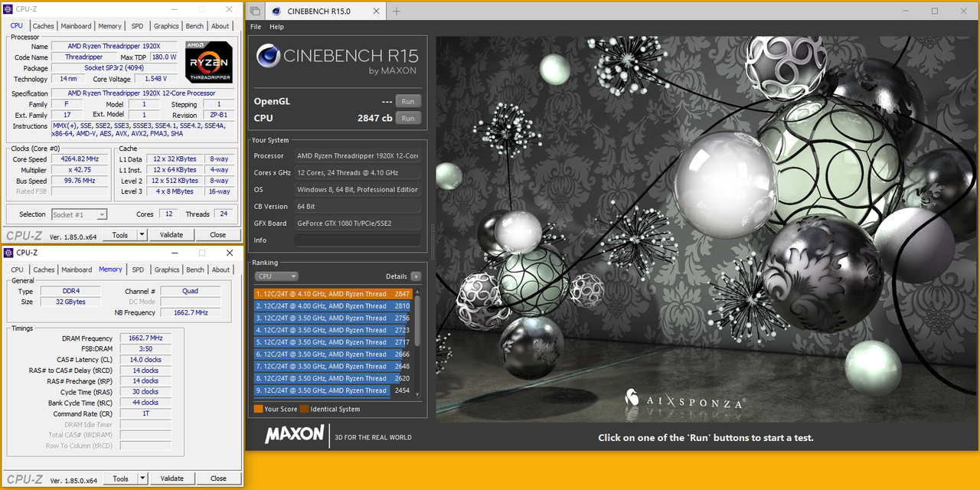980x490 pixels.
Task: Open the Help menu in Cinebench
Action: 277,27
